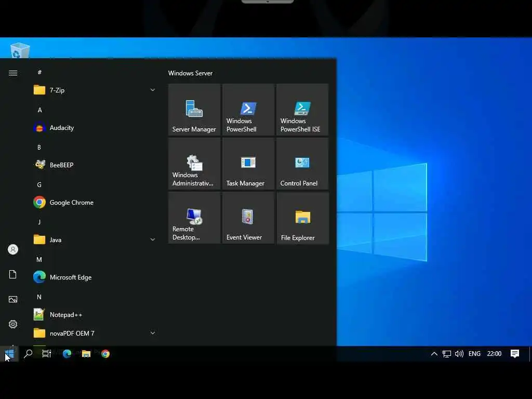The image size is (532, 399).
Task: Launch Microsoft Edge from the app list
Action: [96, 277]
